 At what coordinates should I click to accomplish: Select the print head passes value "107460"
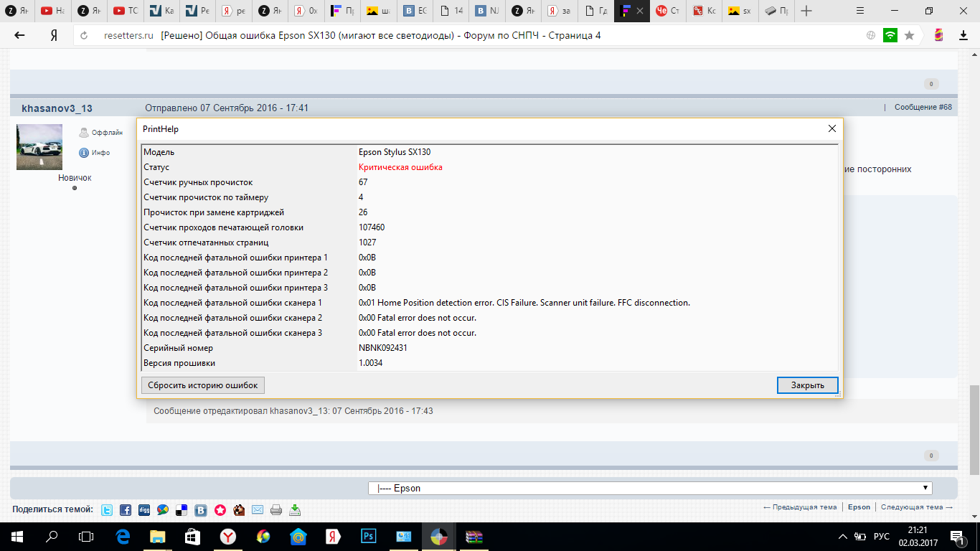pyautogui.click(x=372, y=227)
